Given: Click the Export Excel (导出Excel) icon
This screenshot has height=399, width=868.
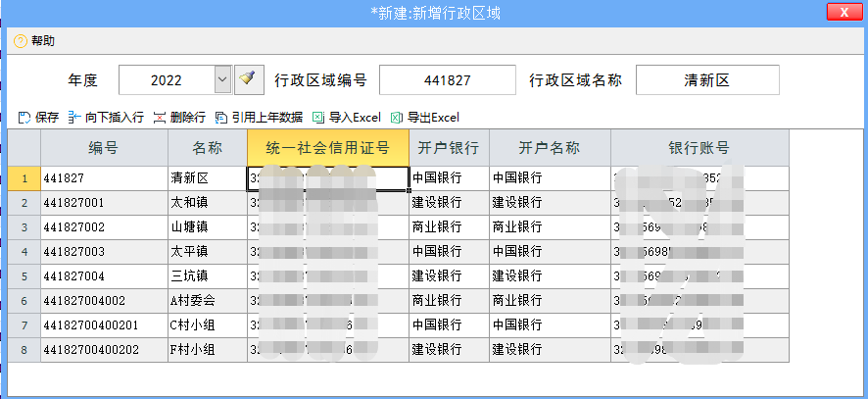Looking at the screenshot, I should (397, 118).
